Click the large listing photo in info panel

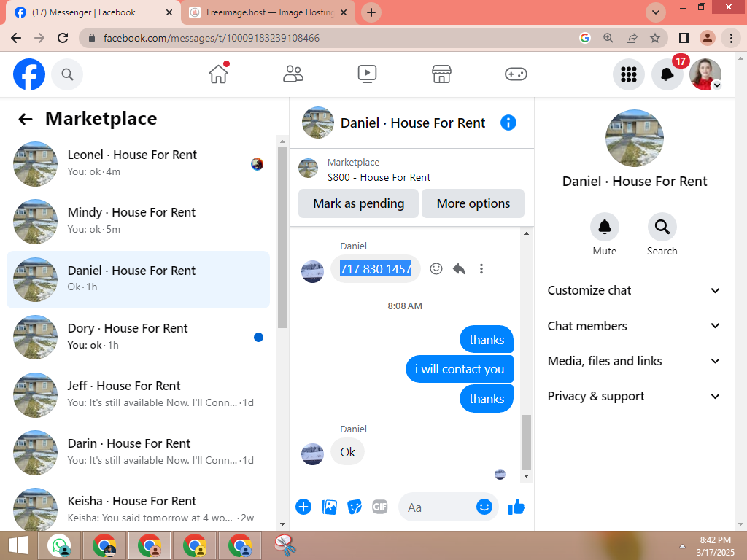[x=634, y=138]
